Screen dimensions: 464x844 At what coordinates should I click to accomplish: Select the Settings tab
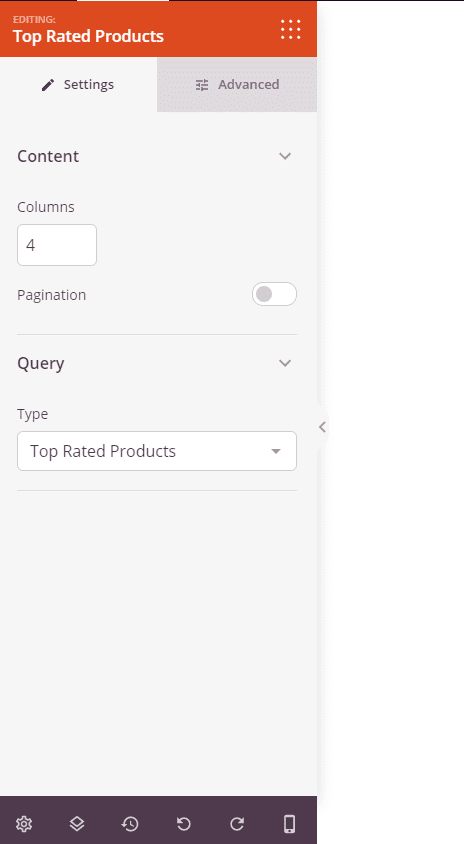(x=79, y=85)
